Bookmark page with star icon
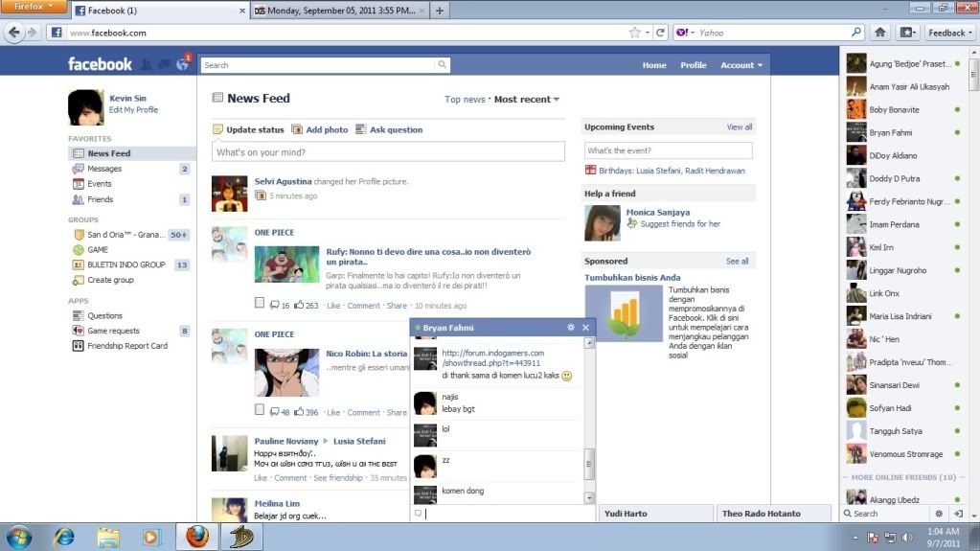 coord(635,33)
